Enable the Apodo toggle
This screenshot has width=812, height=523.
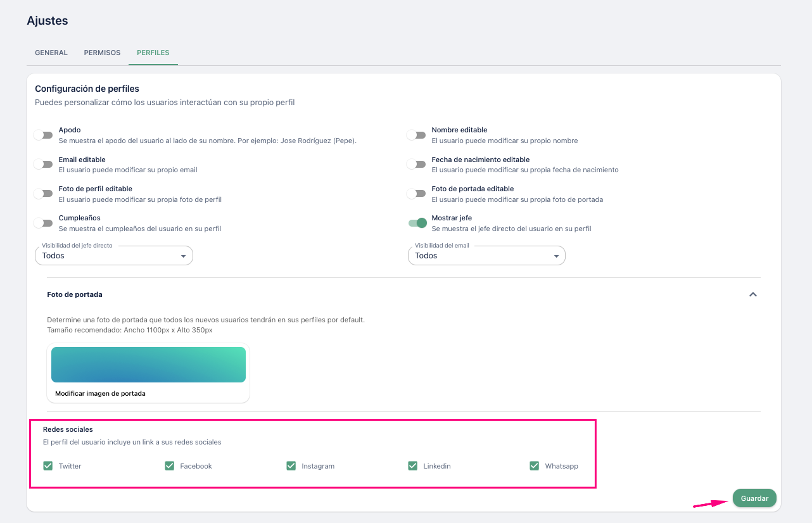(43, 135)
